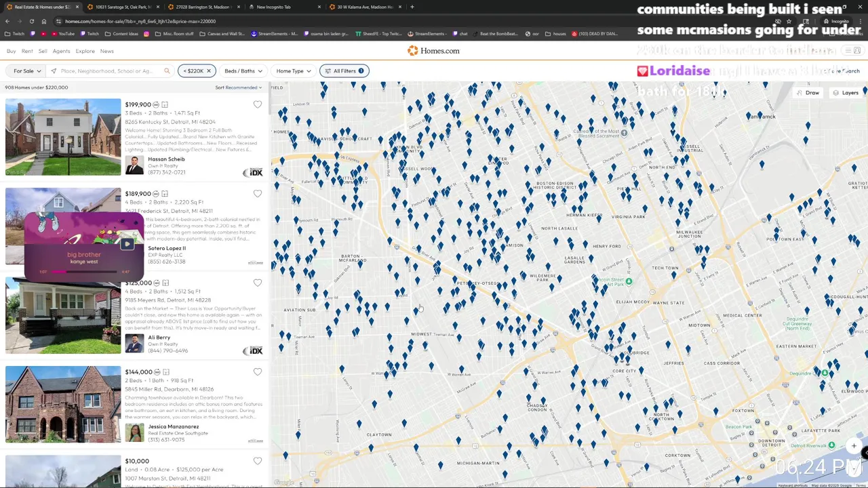Click the Buy menu item
868x488 pixels.
tap(11, 51)
